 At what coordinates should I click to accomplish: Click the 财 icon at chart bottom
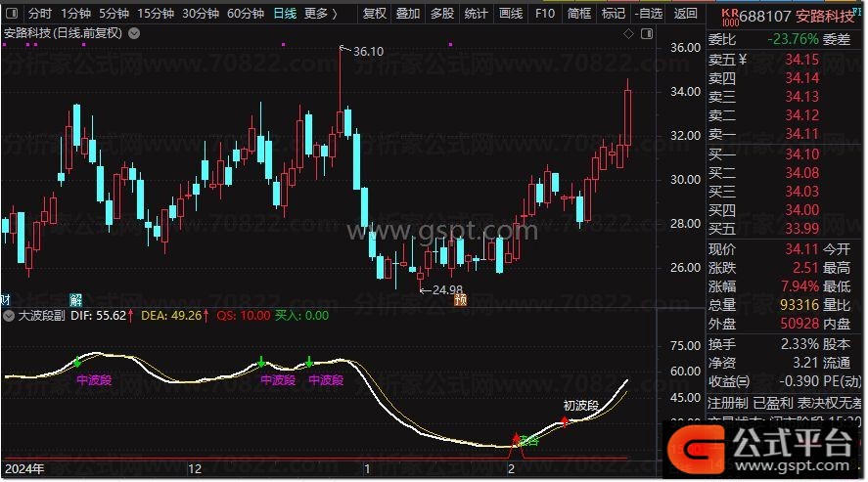click(5, 299)
